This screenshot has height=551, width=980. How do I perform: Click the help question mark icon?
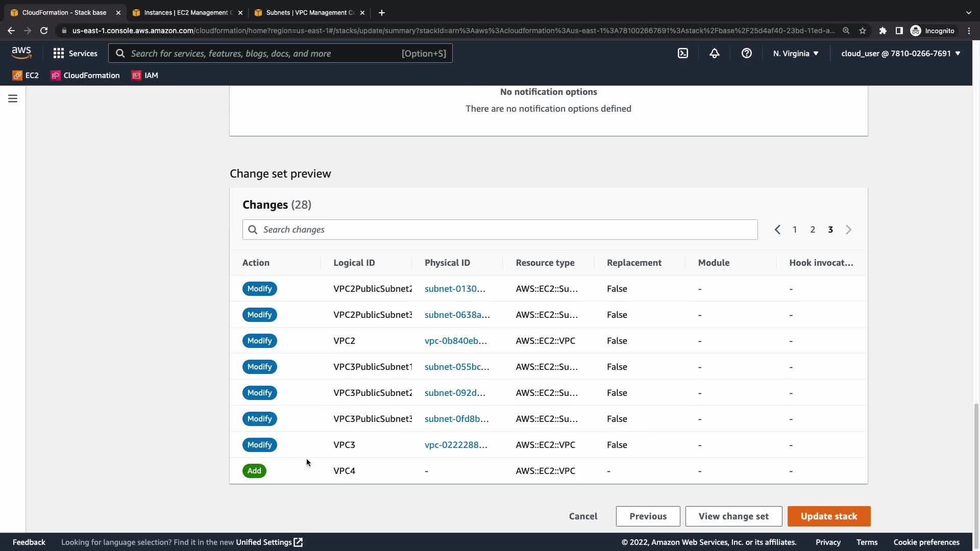[746, 53]
